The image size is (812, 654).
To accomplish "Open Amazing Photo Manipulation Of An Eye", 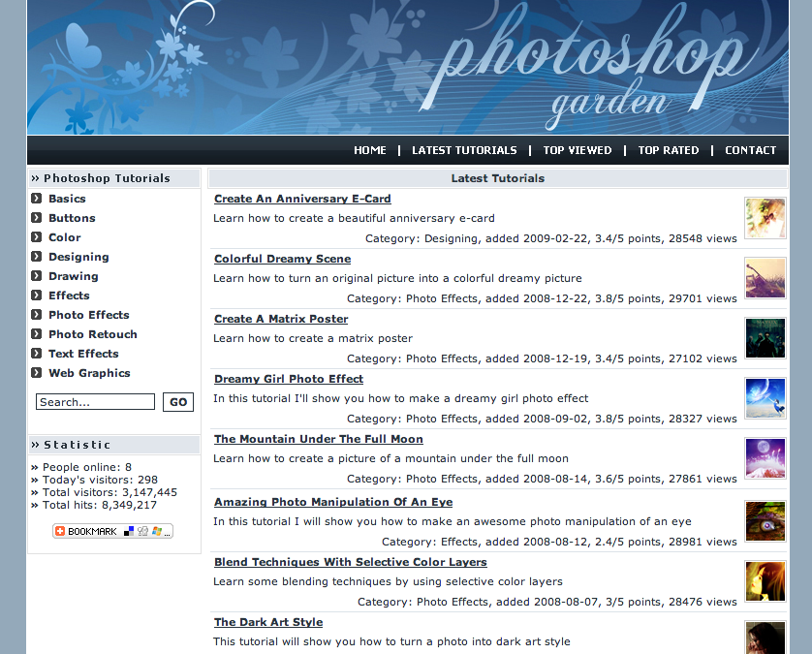I will 333,502.
